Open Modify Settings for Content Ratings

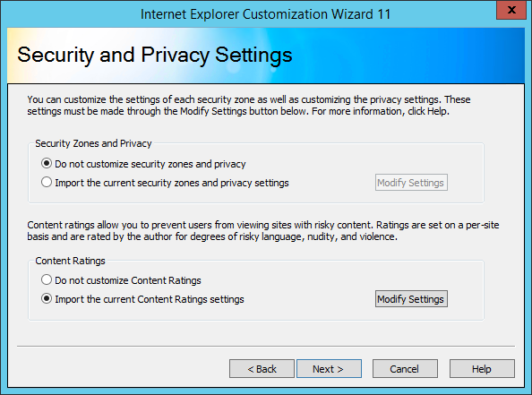point(411,298)
